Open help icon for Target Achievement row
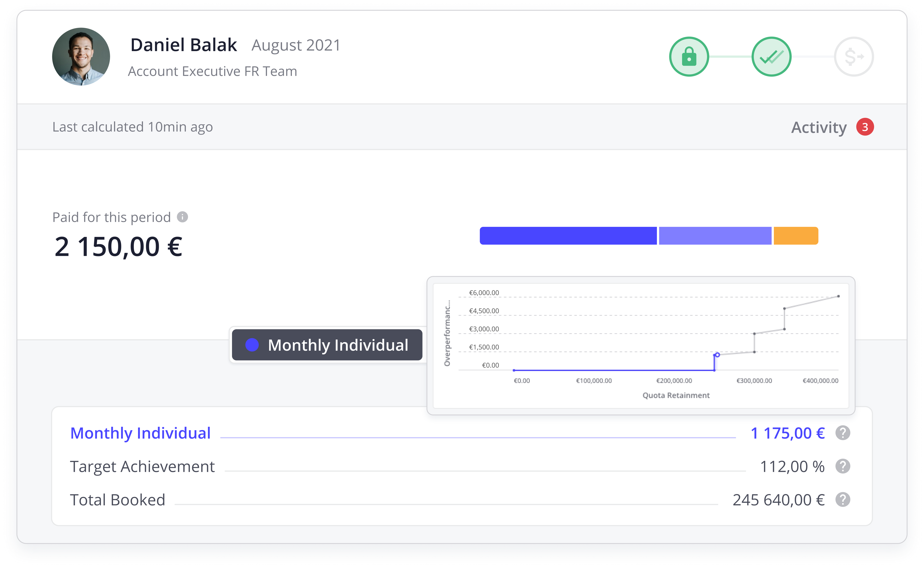924x567 pixels. [843, 466]
